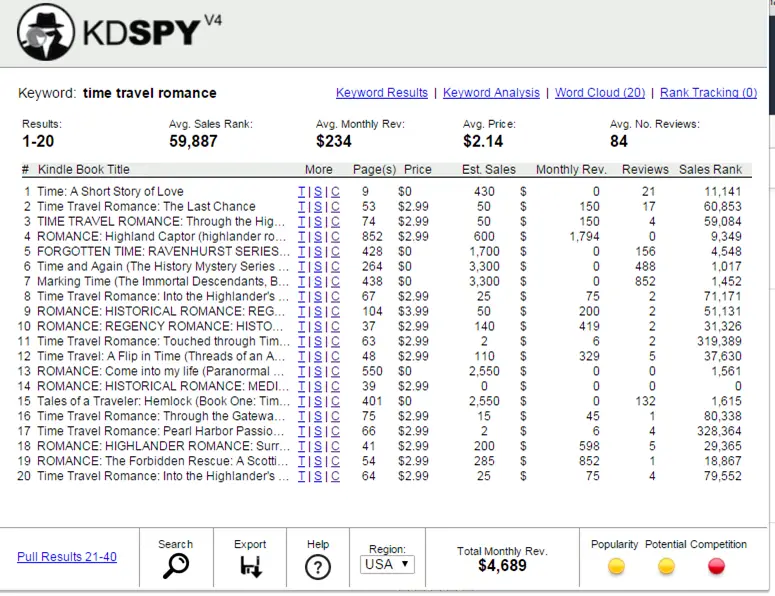Select title ROMANCE: Highland Captor
Screen dimensions: 775x596
click(162, 237)
